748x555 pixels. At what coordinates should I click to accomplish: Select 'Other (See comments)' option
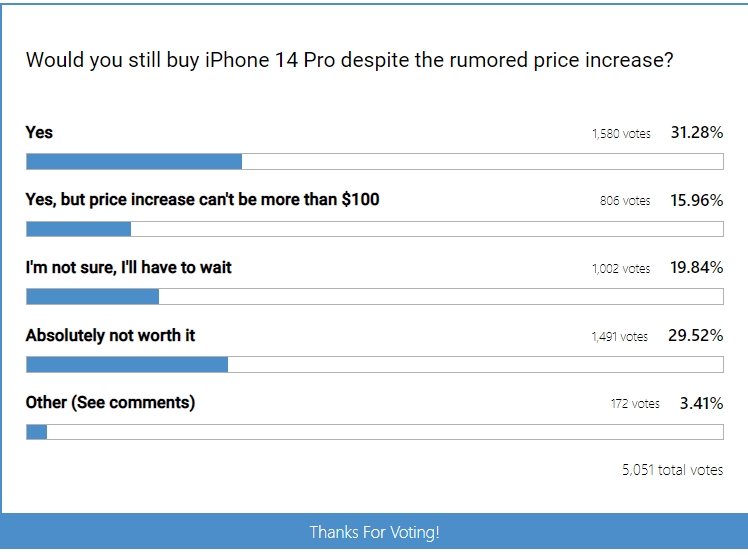coord(110,403)
